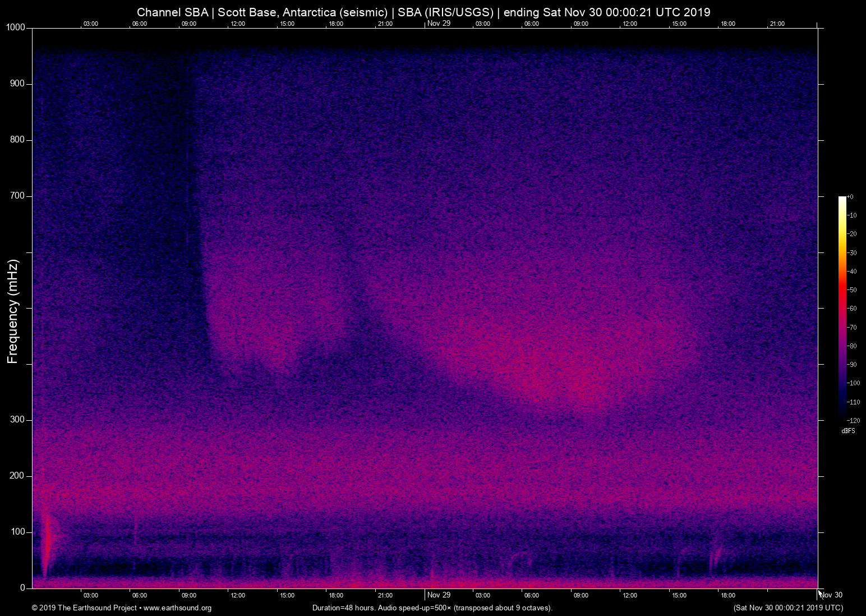Click the bottom-axis 03:00 label before Nov 29

coord(91,596)
